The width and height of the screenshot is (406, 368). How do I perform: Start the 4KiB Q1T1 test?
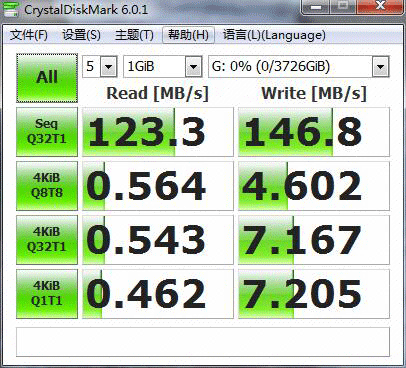point(47,294)
